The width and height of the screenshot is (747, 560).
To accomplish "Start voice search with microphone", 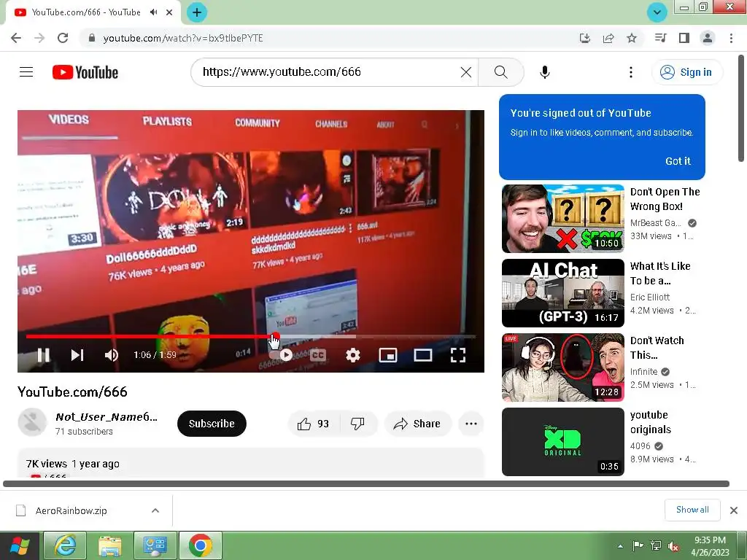I will 544,72.
